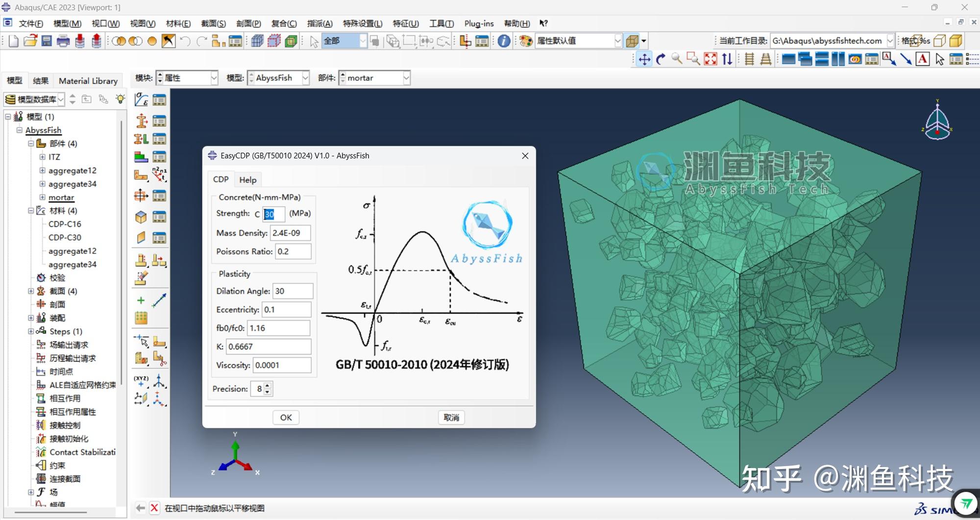Select the Pan View tool
980x520 pixels.
pyautogui.click(x=644, y=59)
